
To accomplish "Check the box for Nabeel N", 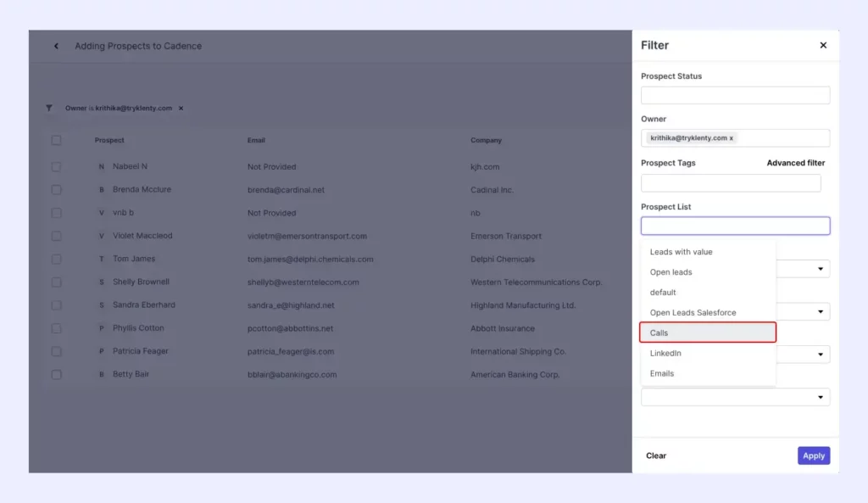I will (x=56, y=167).
